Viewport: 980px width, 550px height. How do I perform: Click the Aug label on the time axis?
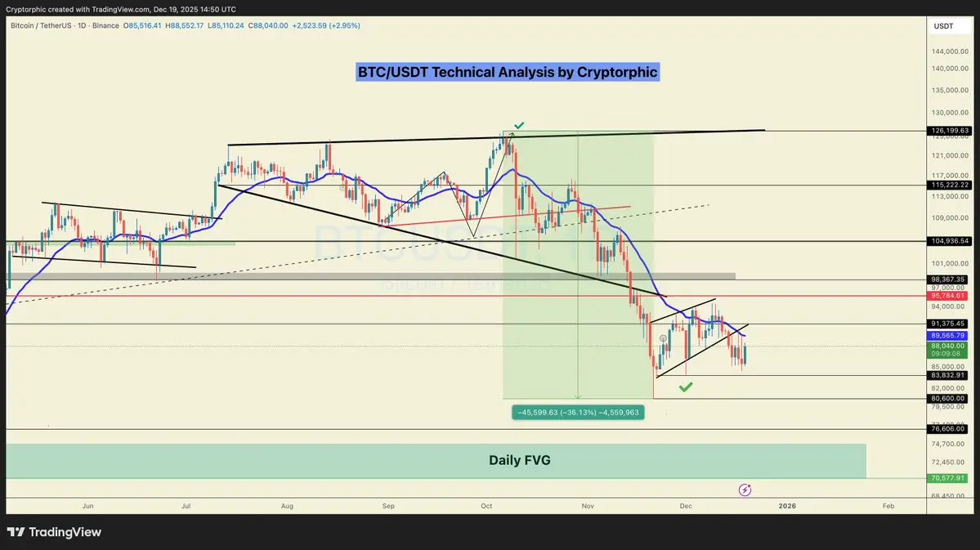pos(287,506)
